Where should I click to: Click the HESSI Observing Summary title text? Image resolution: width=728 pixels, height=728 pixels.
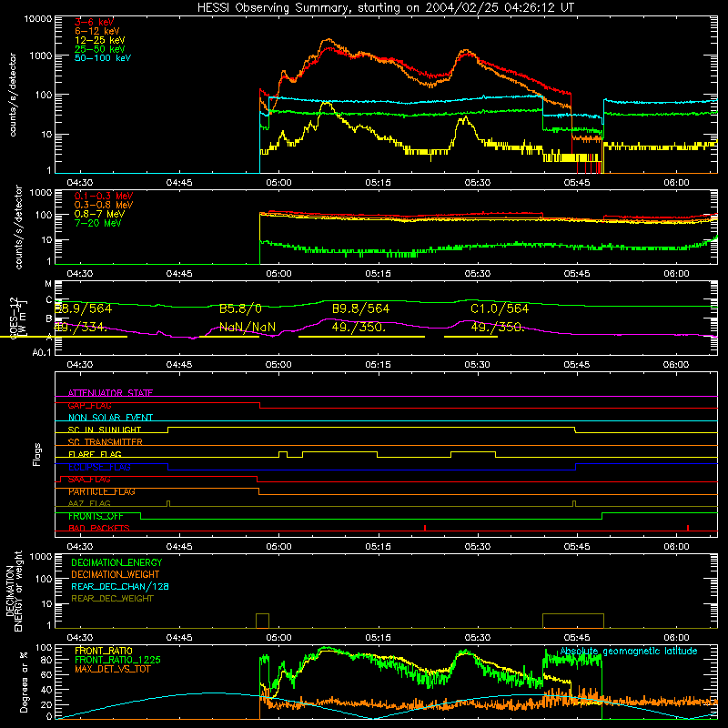coord(385,7)
